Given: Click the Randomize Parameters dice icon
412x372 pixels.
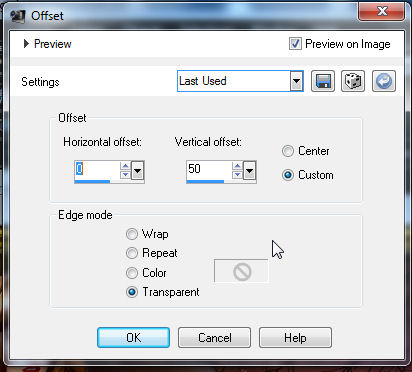Looking at the screenshot, I should tap(353, 81).
